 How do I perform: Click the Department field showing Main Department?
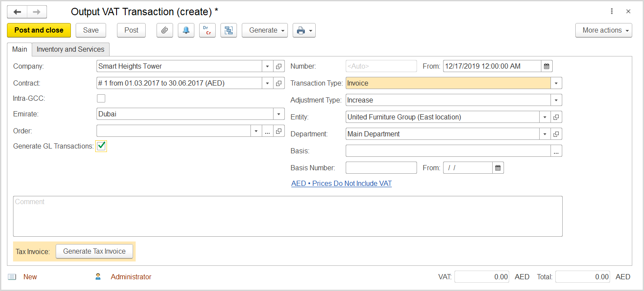tap(443, 134)
